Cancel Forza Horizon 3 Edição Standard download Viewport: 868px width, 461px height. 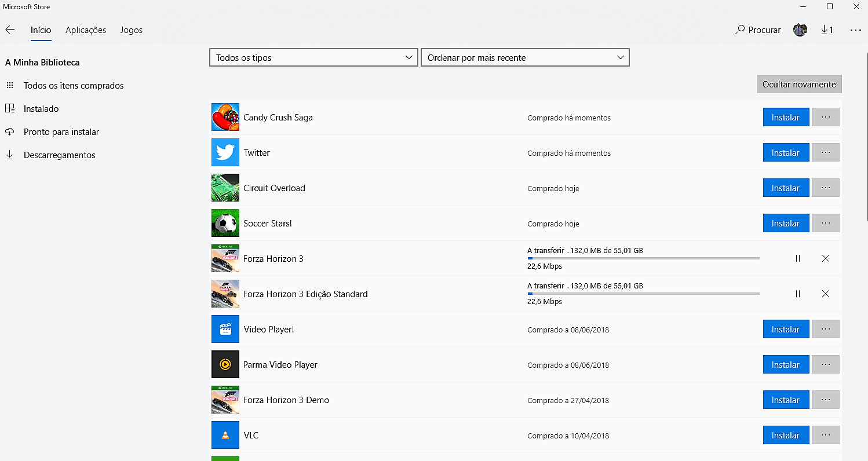point(826,294)
